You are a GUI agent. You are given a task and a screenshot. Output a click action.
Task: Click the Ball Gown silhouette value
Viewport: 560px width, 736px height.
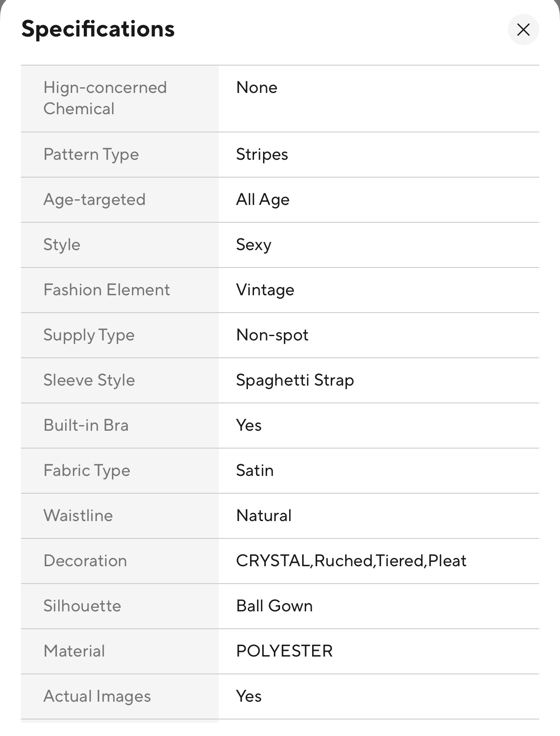click(x=274, y=606)
